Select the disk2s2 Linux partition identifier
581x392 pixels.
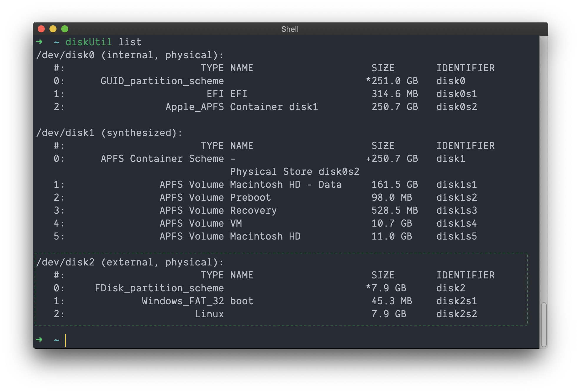pos(456,314)
